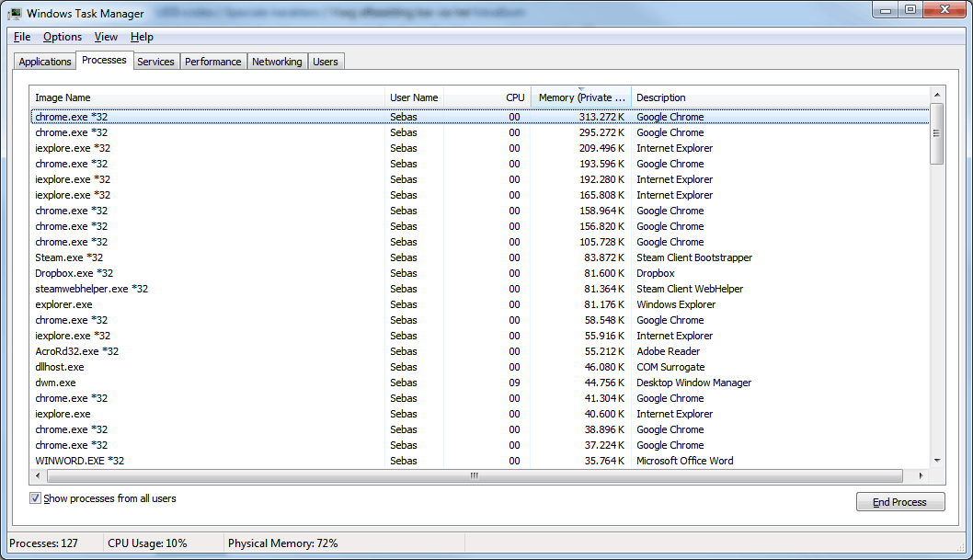Select the WINWORD.EXE *32 process
Screen dimensions: 973x560
point(480,461)
